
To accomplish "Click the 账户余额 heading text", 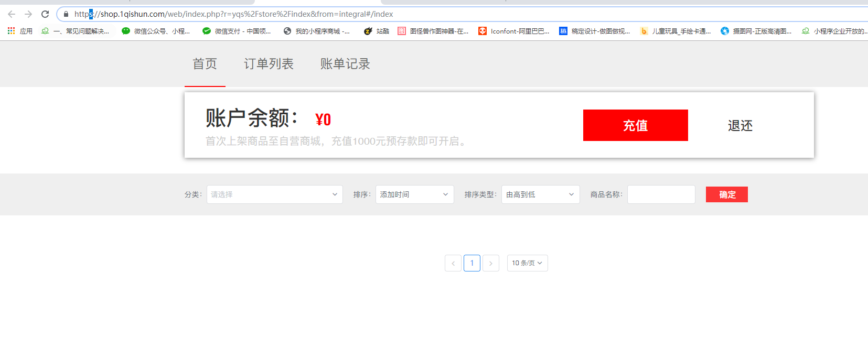I will click(x=252, y=118).
